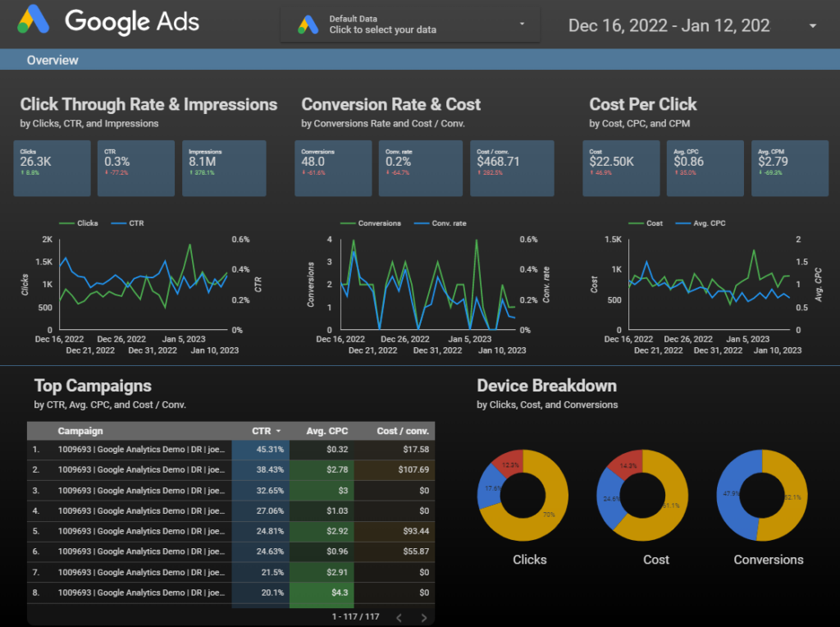The image size is (840, 627).
Task: Open the Default Data source dropdown
Action: click(410, 25)
